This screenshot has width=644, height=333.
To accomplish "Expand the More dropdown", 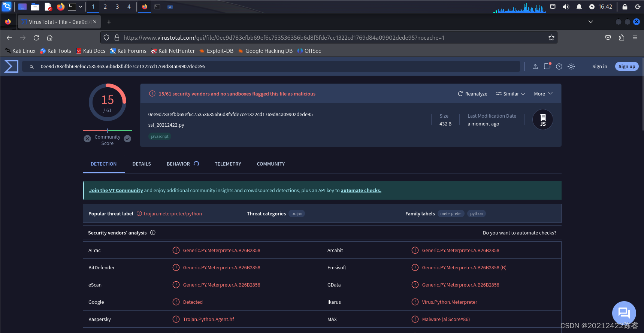I will tap(543, 94).
